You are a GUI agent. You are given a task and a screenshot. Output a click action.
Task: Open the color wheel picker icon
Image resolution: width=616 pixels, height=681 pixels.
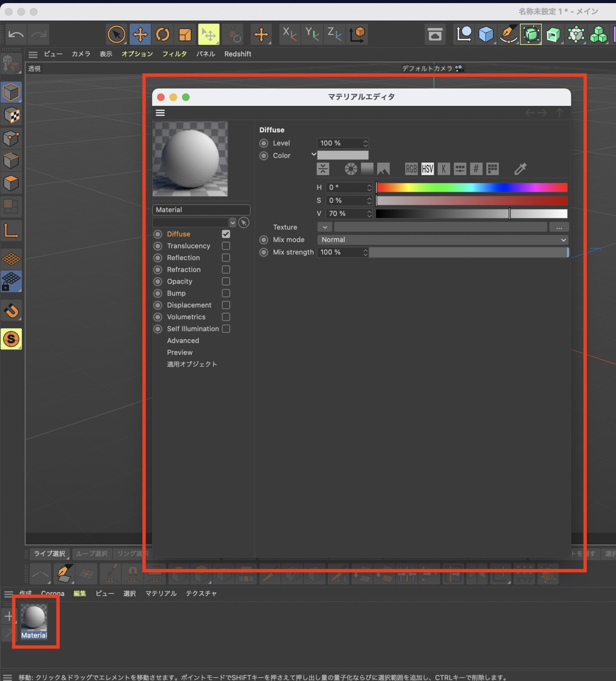pos(351,169)
